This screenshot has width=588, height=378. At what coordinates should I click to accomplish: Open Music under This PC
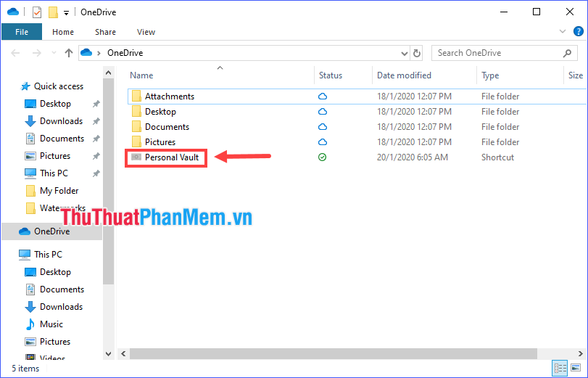(x=51, y=324)
